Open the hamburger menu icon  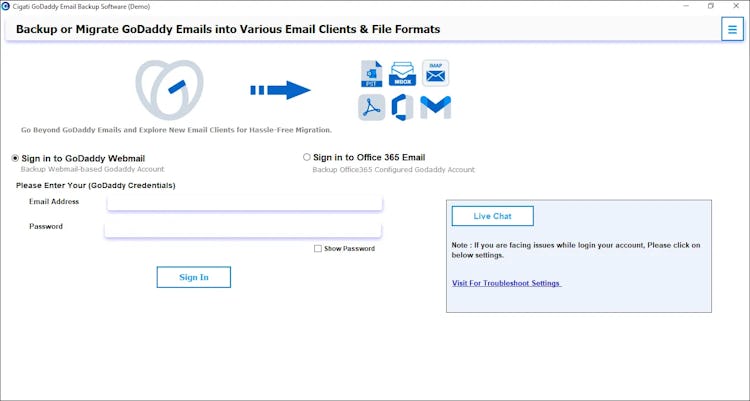point(732,29)
